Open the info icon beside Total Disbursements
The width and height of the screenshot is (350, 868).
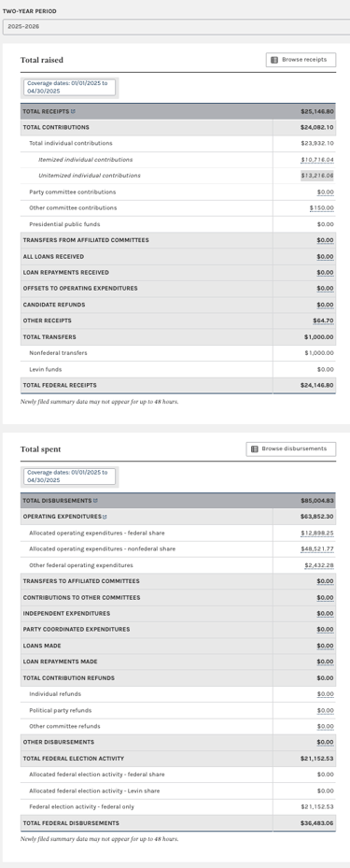95,501
